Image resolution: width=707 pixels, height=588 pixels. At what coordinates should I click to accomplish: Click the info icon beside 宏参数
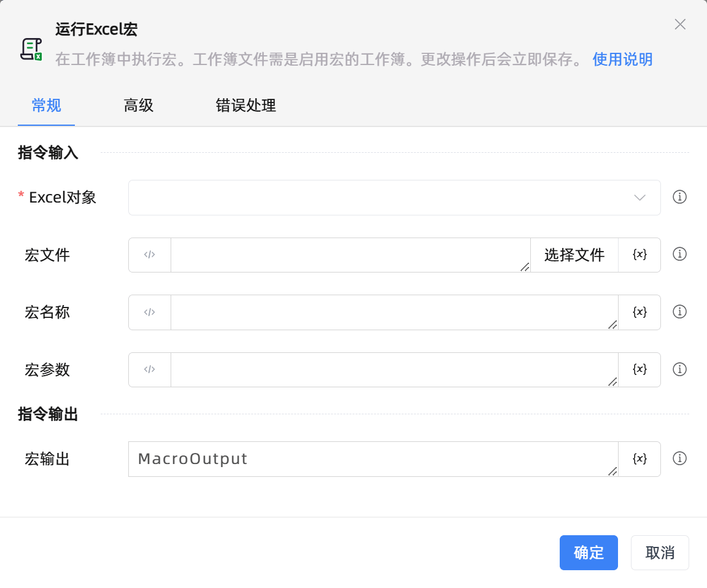click(679, 369)
